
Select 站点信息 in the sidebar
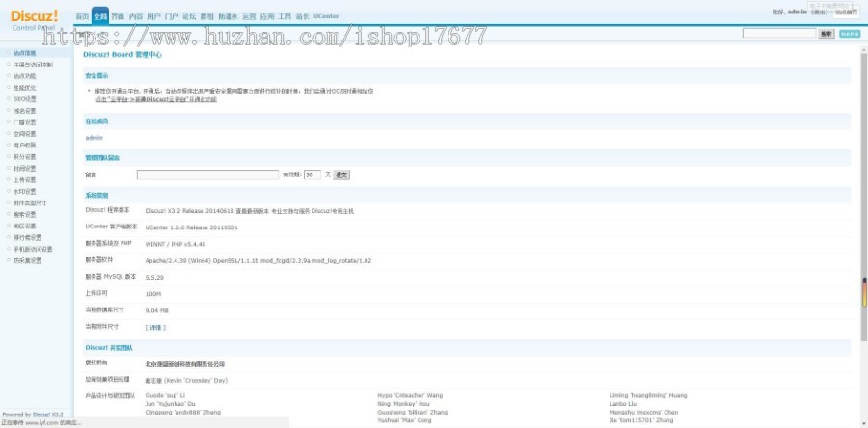[25, 53]
